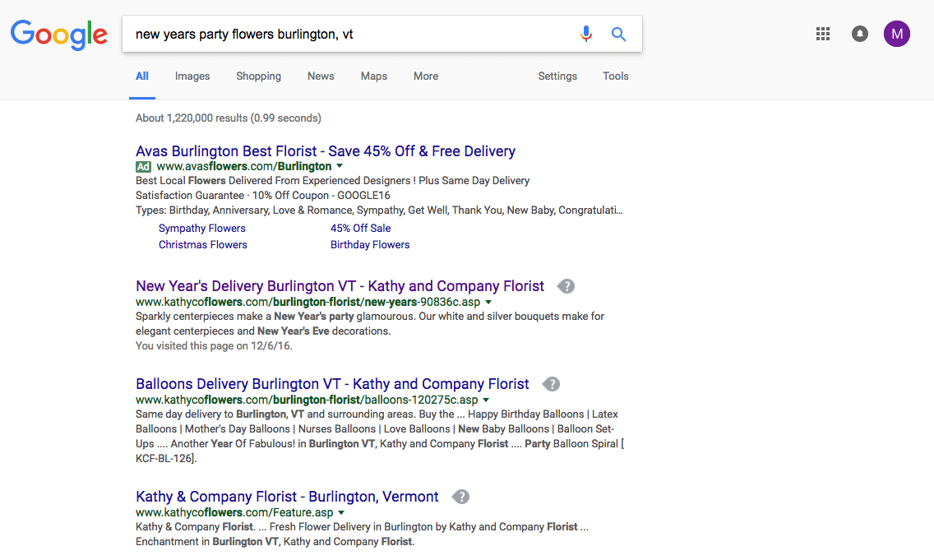Open the Google apps grid
The height and width of the screenshot is (560, 934).
(x=822, y=34)
